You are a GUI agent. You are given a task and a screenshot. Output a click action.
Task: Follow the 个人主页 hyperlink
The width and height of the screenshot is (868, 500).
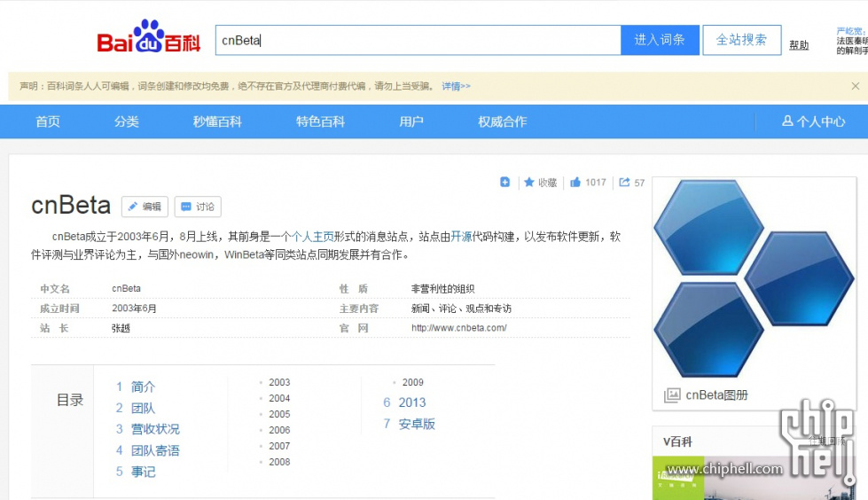pos(313,237)
